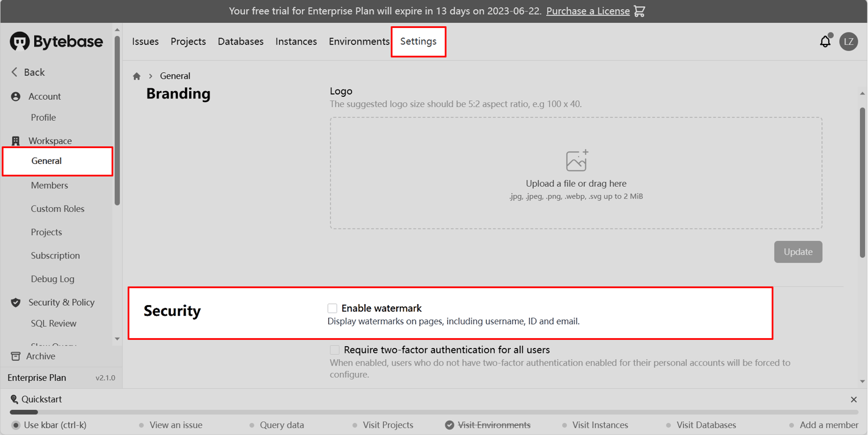This screenshot has width=868, height=435.
Task: Click the Purchase a License link
Action: tap(588, 11)
